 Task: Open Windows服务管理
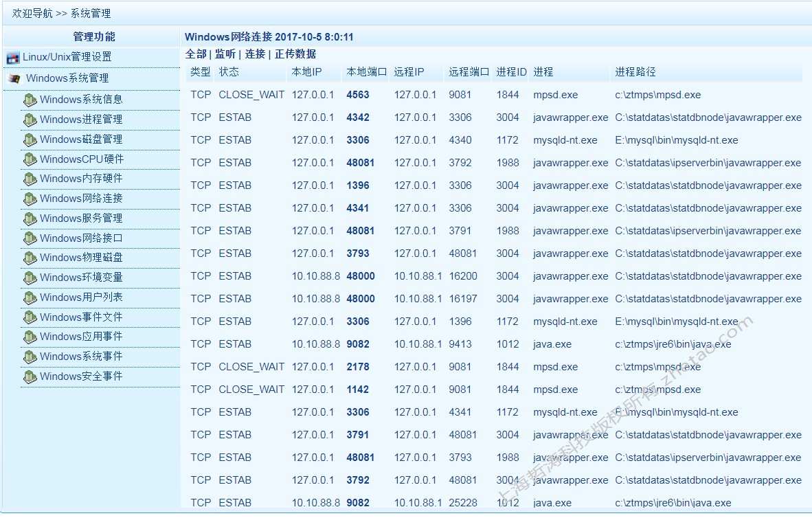click(x=81, y=218)
